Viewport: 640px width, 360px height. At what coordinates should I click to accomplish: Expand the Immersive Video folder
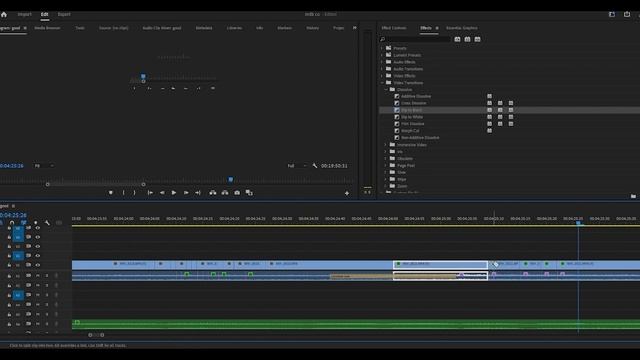click(386, 145)
